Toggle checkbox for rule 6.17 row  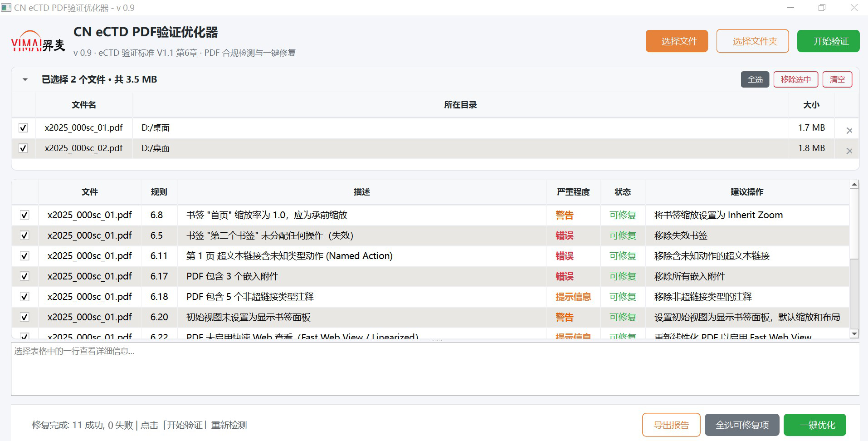[24, 276]
